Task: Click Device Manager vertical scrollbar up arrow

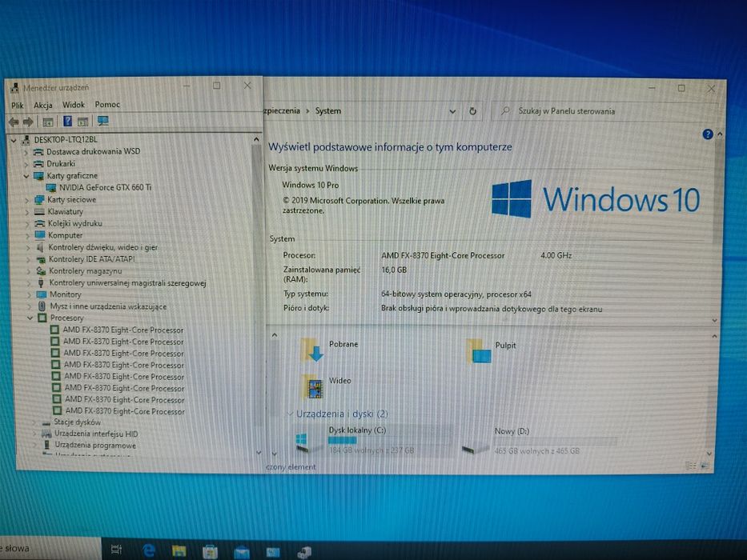Action: 256,139
